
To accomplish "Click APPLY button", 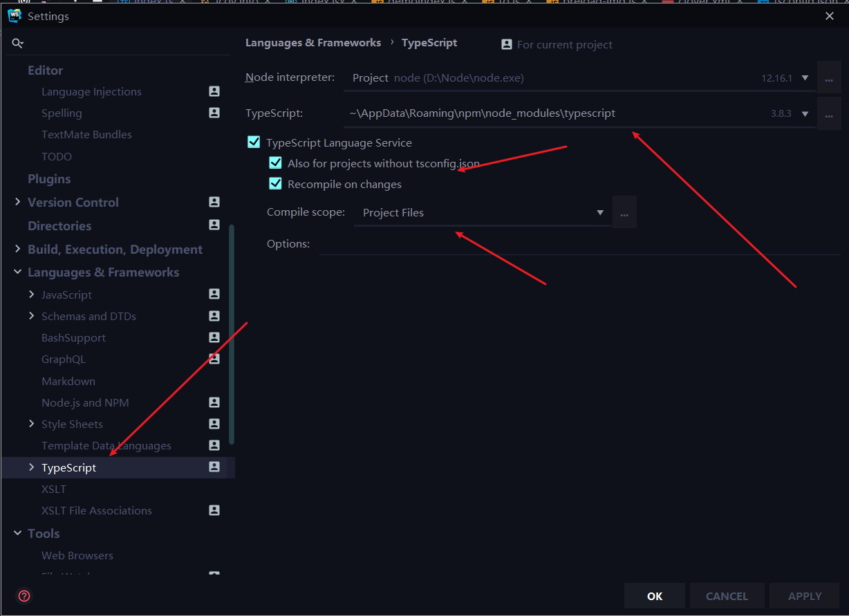I will click(x=805, y=596).
